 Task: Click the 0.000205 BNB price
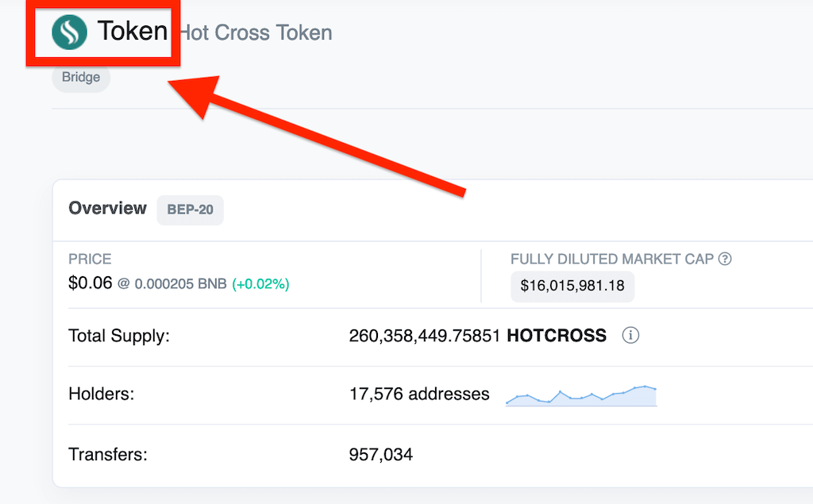(180, 284)
